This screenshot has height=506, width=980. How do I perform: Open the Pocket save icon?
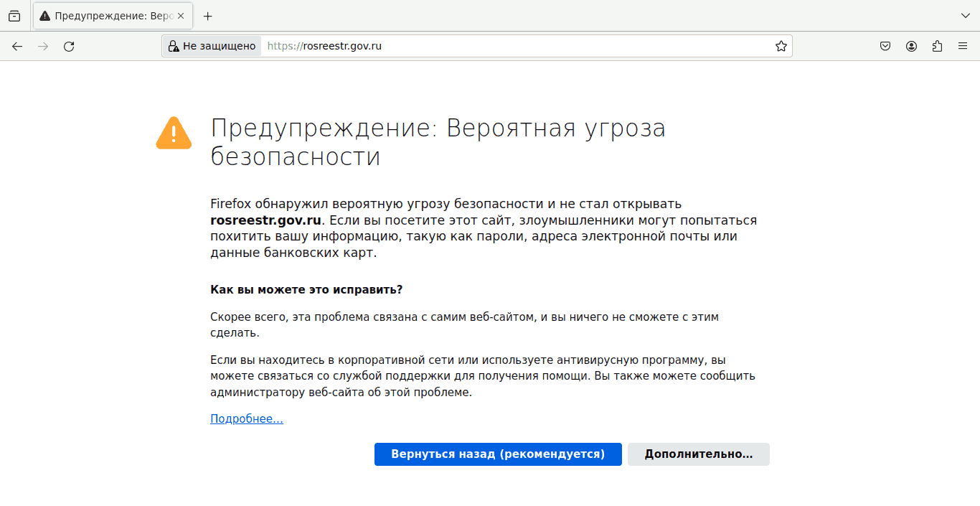pos(885,46)
